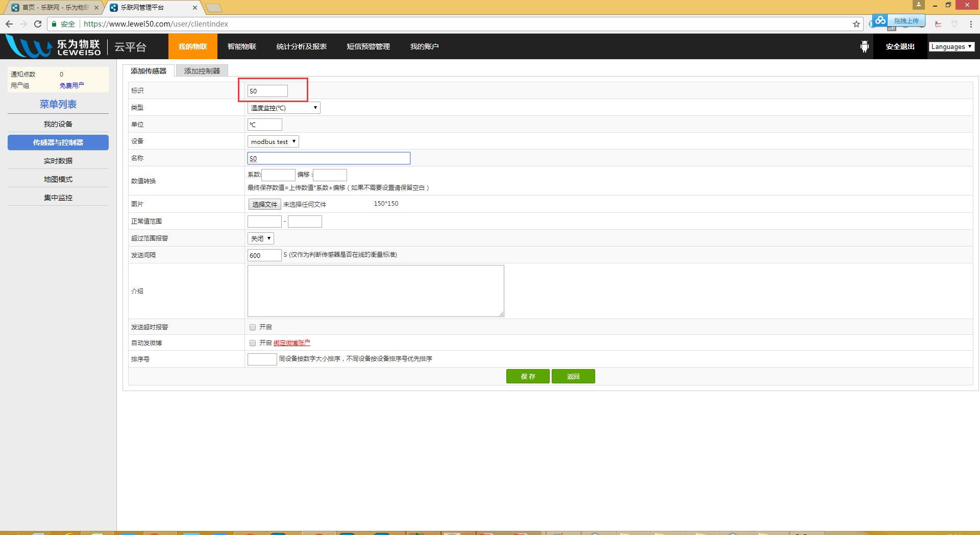Screen dimensions: 980x535
Task: Click the Lewei50 logo
Action: [54, 46]
